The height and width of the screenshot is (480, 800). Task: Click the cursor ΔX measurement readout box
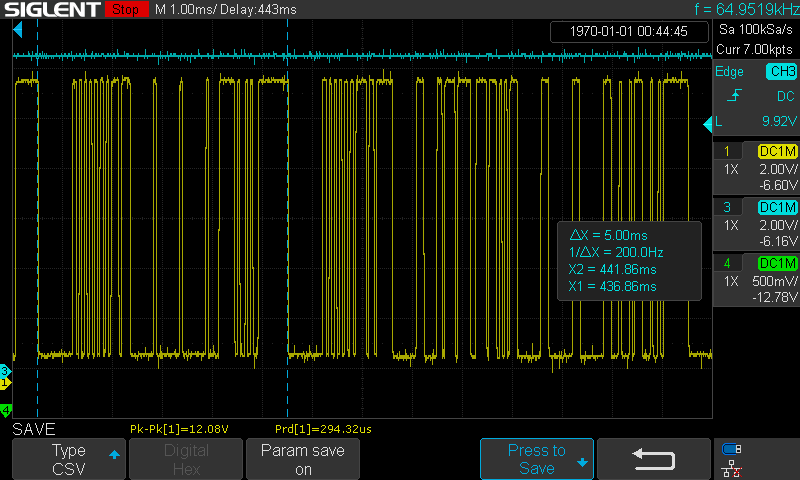point(629,260)
